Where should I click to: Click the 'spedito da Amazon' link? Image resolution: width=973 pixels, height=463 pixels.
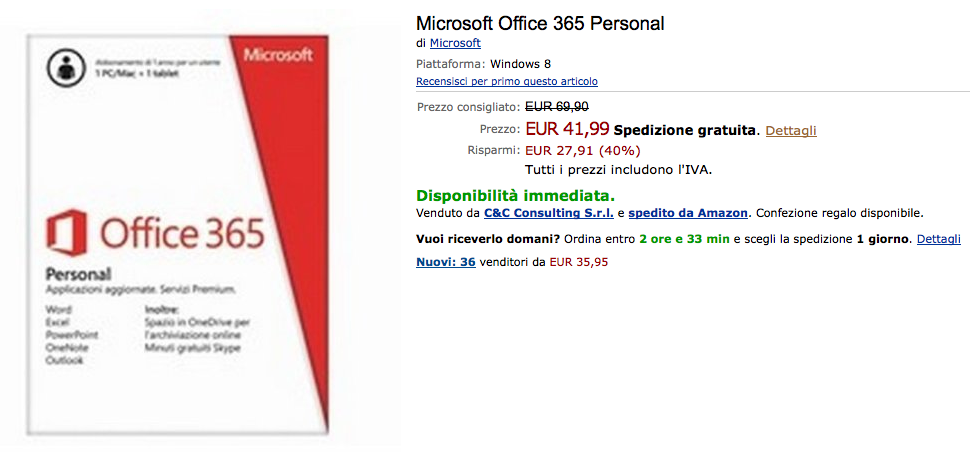[689, 213]
